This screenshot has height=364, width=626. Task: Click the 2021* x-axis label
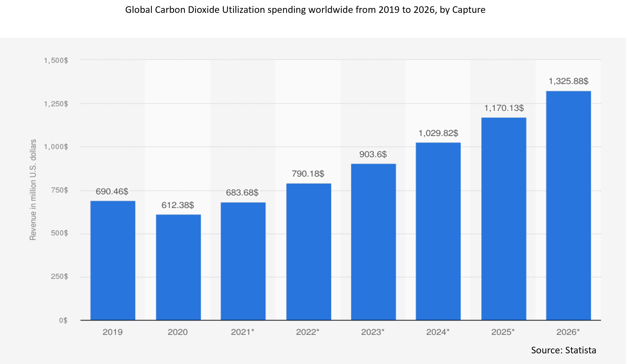243,332
